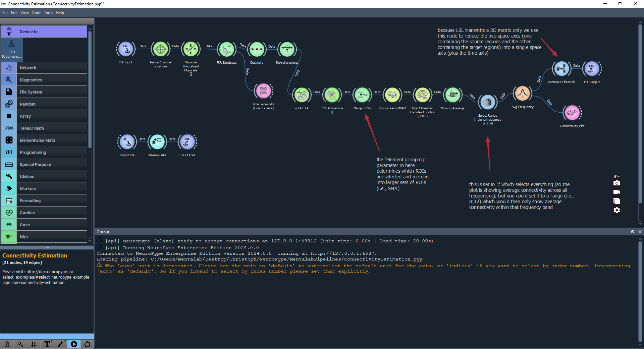The height and width of the screenshot is (349, 644).
Task: Select the Connectivity Plot node
Action: point(572,113)
